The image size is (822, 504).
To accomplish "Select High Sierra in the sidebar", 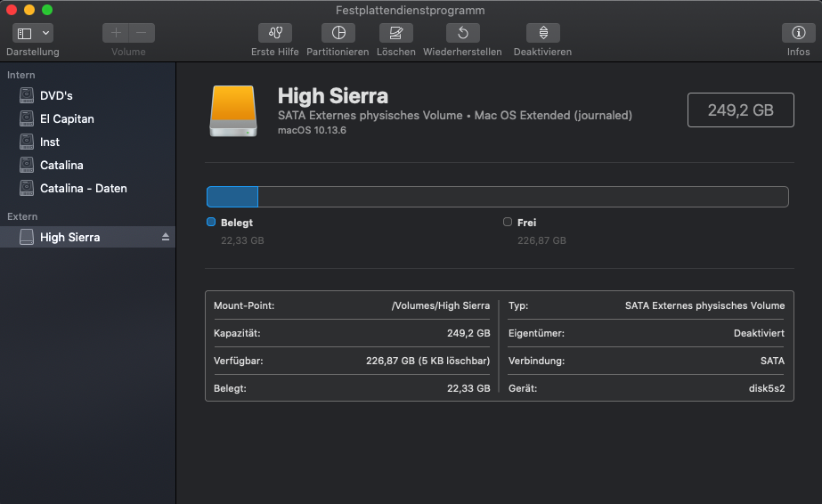I will [x=69, y=237].
